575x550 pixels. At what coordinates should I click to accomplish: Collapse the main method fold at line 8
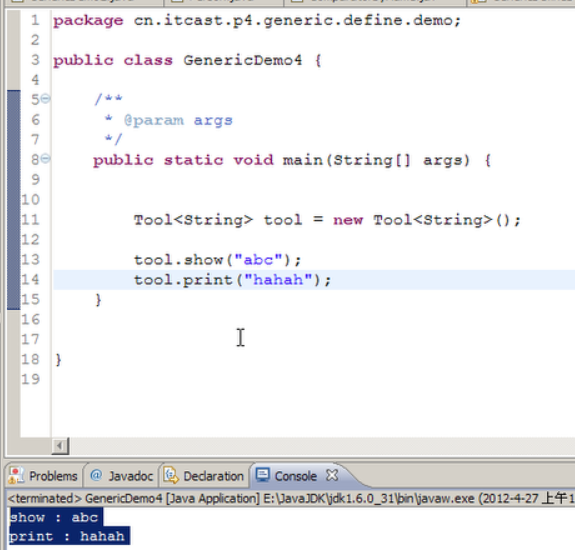45,158
